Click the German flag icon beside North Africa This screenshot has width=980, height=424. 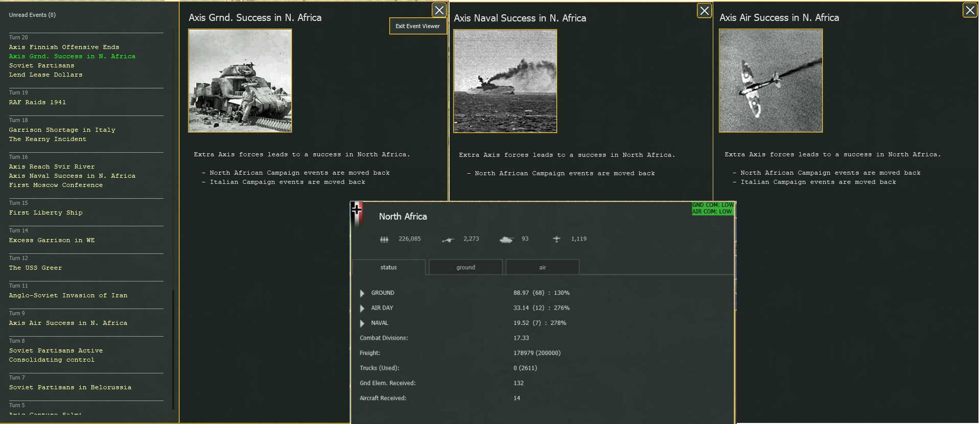(x=357, y=214)
